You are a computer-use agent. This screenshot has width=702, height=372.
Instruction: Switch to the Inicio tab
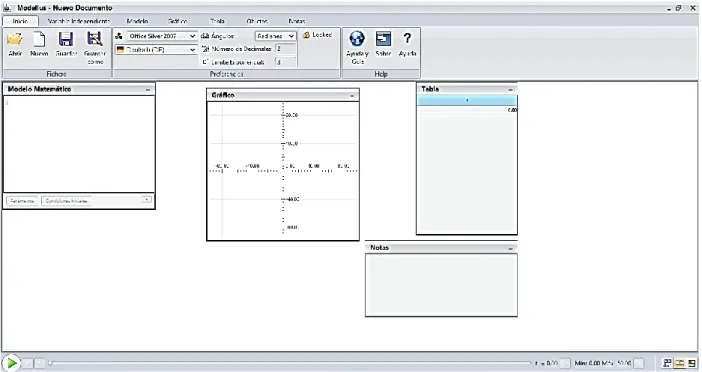click(x=20, y=21)
